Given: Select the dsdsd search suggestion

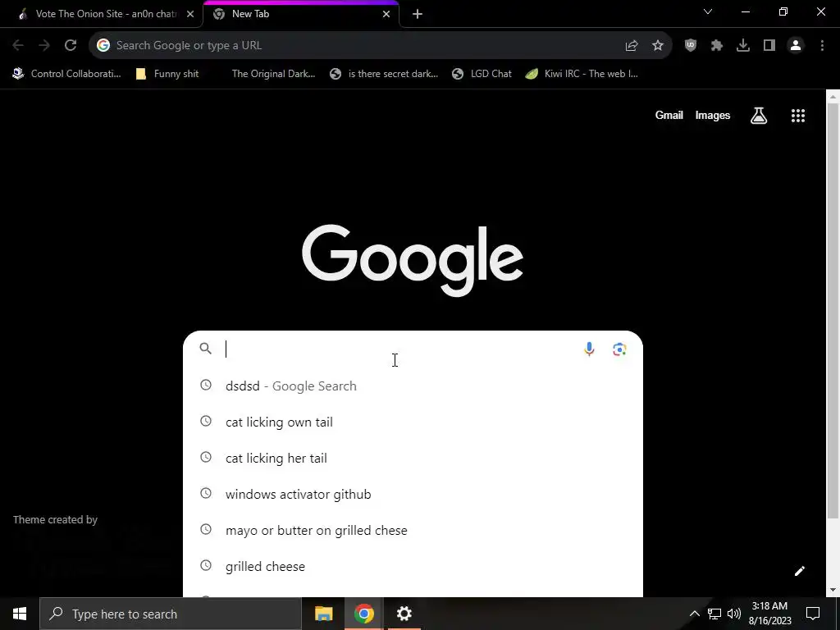Looking at the screenshot, I should point(413,386).
